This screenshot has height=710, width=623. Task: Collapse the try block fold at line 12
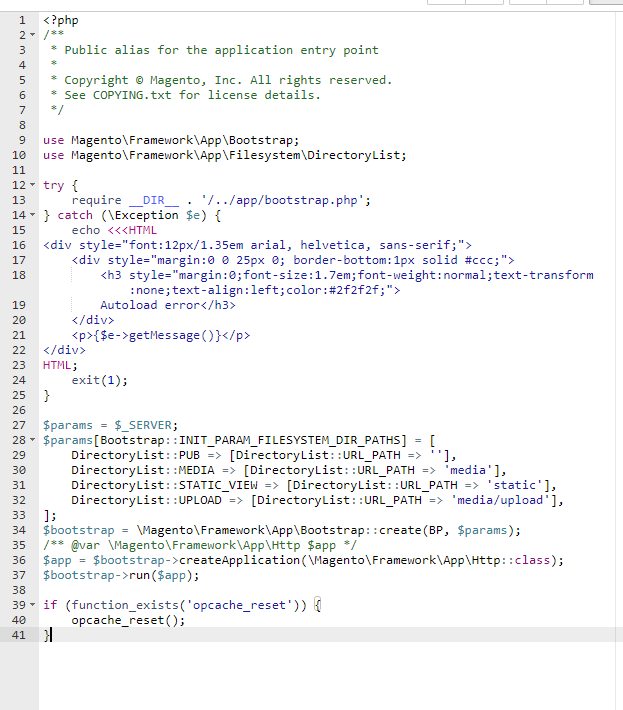click(x=32, y=185)
